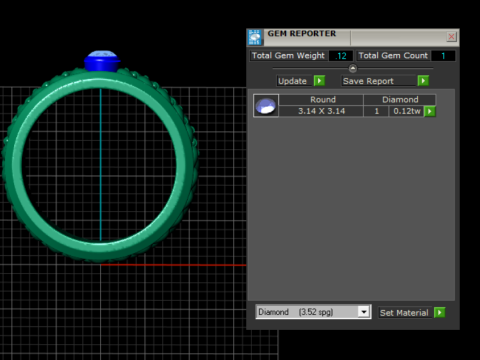The width and height of the screenshot is (480, 360).
Task: Close the Gem Reporter panel
Action: click(x=451, y=37)
